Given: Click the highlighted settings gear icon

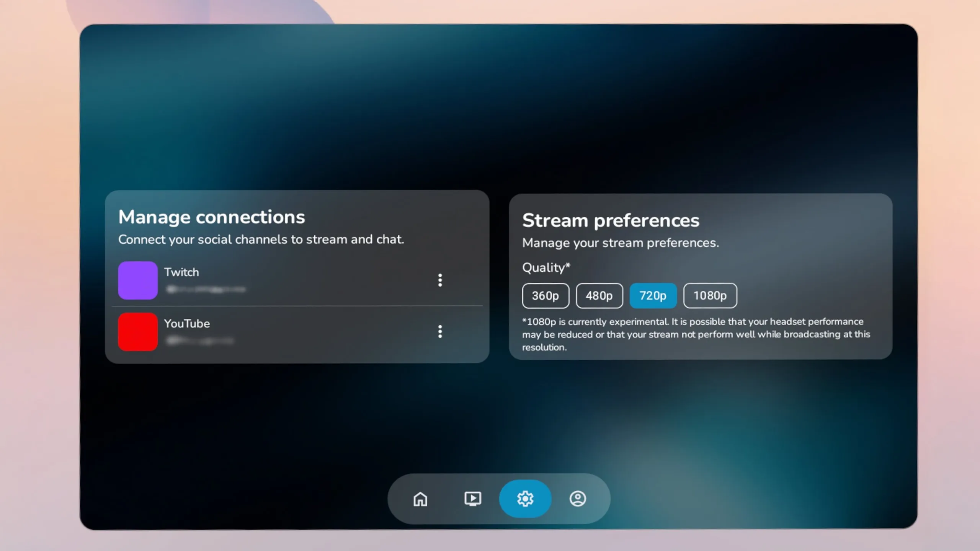Looking at the screenshot, I should (525, 499).
